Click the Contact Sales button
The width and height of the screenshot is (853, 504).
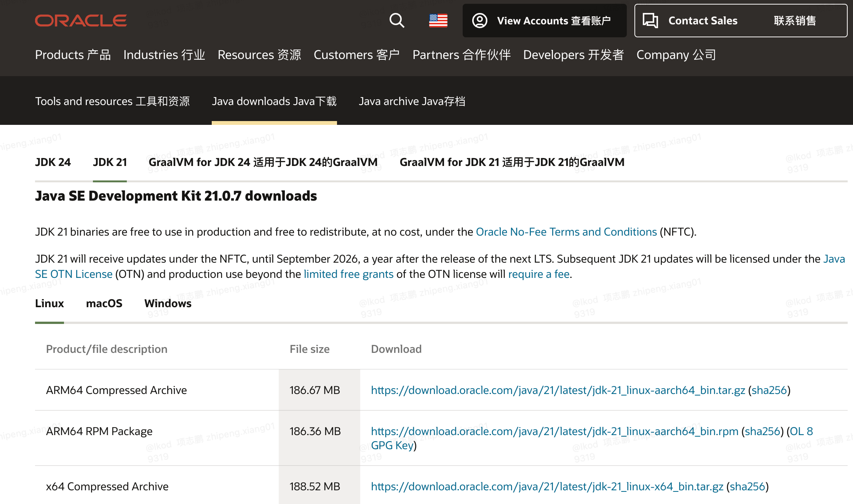741,21
